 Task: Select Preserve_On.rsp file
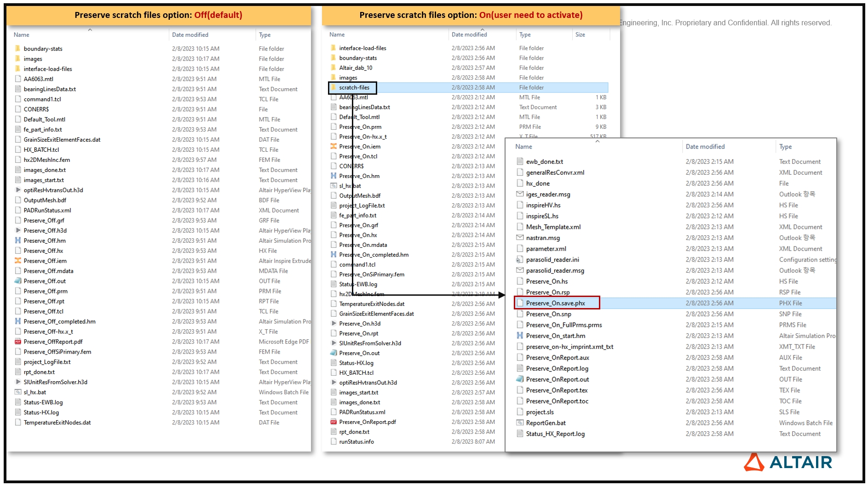548,292
